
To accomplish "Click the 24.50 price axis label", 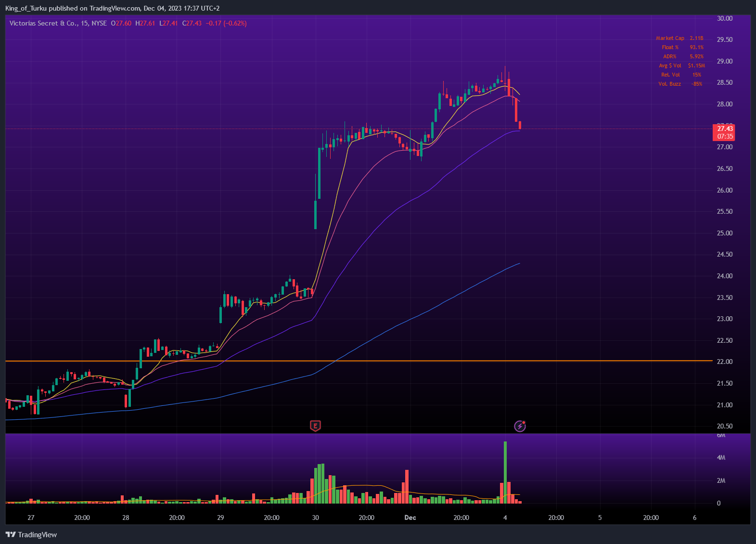I will click(x=724, y=254).
